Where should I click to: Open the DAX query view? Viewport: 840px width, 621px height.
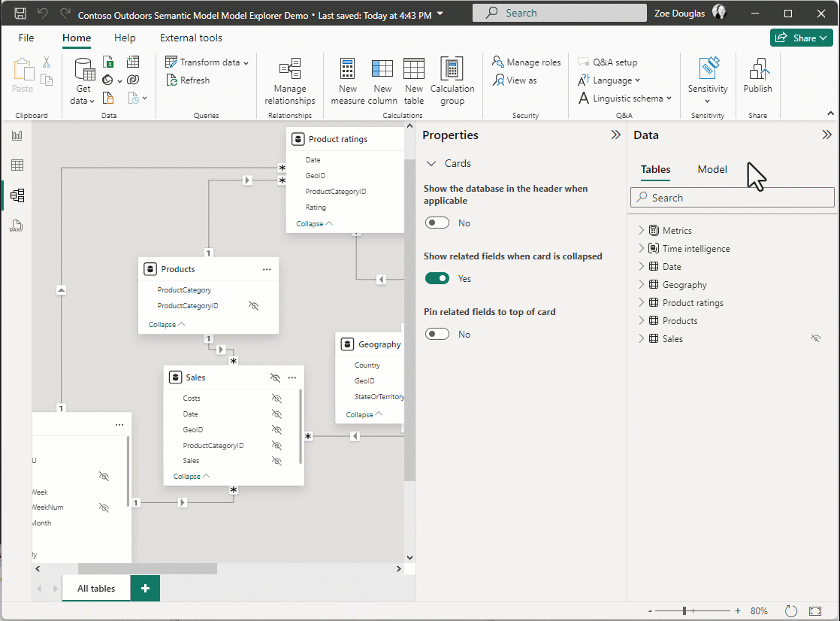click(x=17, y=225)
